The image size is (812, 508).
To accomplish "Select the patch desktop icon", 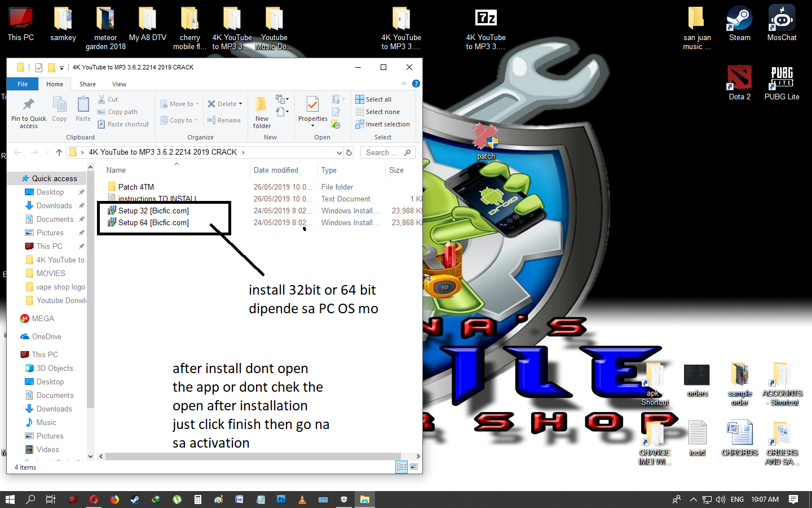I will pos(486,141).
